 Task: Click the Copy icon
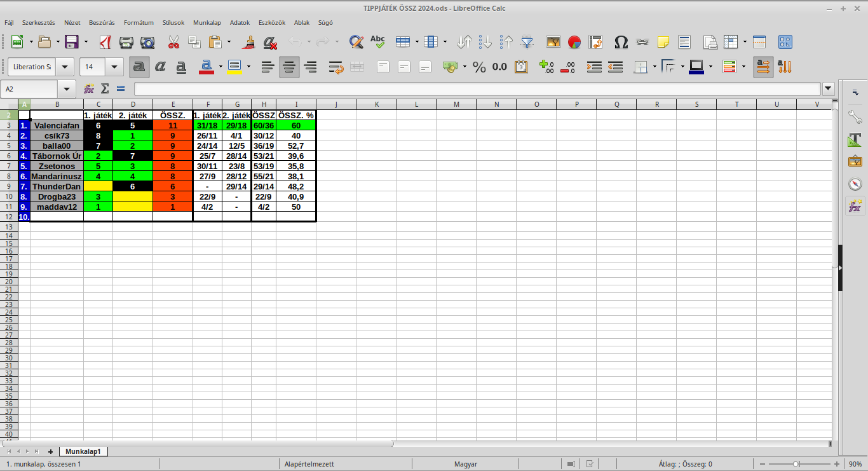[194, 42]
